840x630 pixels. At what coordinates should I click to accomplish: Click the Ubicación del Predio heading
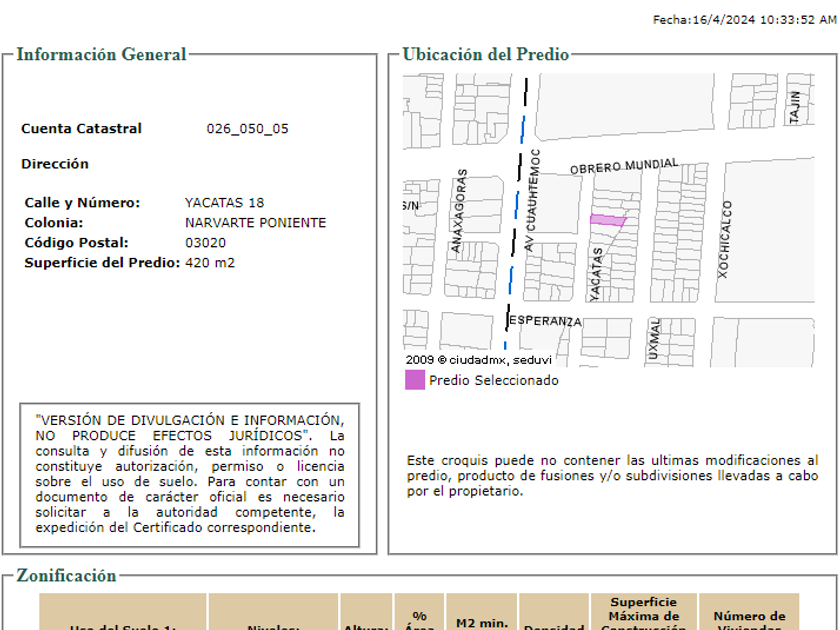coord(485,54)
